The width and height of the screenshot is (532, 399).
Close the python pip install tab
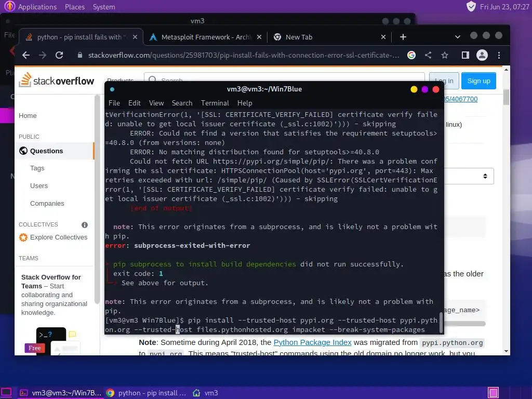[135, 37]
